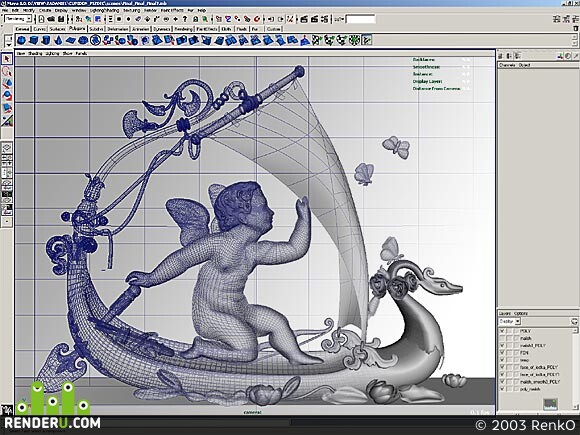Toggle visibility of the POLY layer
580x435 pixels.
(x=502, y=331)
